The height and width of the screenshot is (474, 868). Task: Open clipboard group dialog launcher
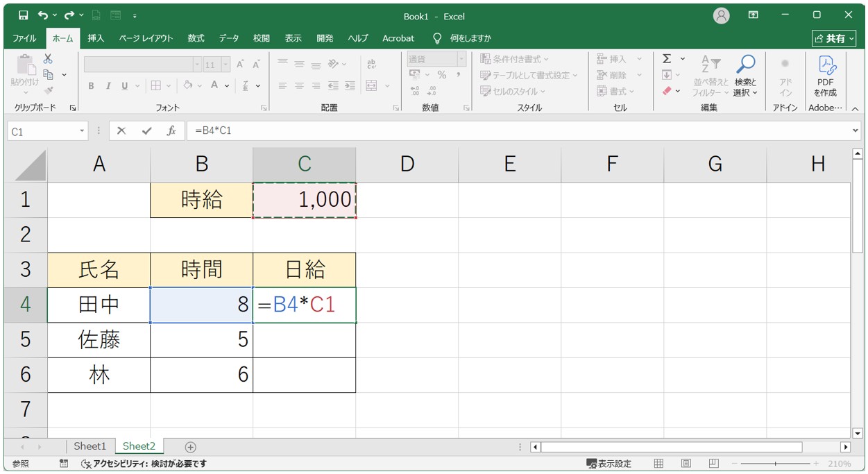pyautogui.click(x=73, y=108)
